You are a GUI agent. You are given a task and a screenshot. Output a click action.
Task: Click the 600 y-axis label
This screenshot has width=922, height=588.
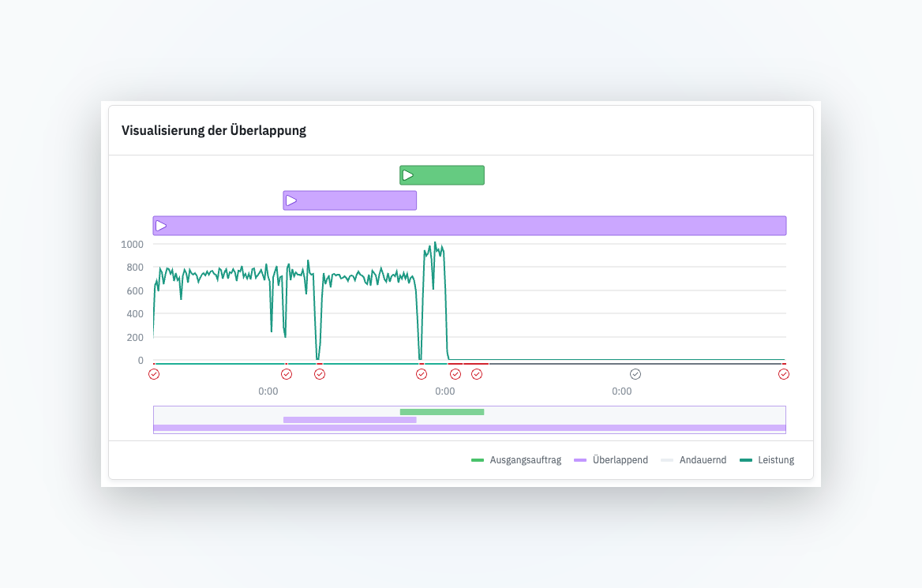[x=135, y=291]
